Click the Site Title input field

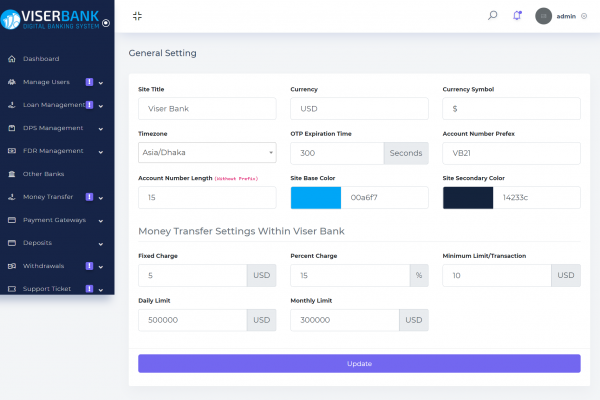[x=207, y=109]
